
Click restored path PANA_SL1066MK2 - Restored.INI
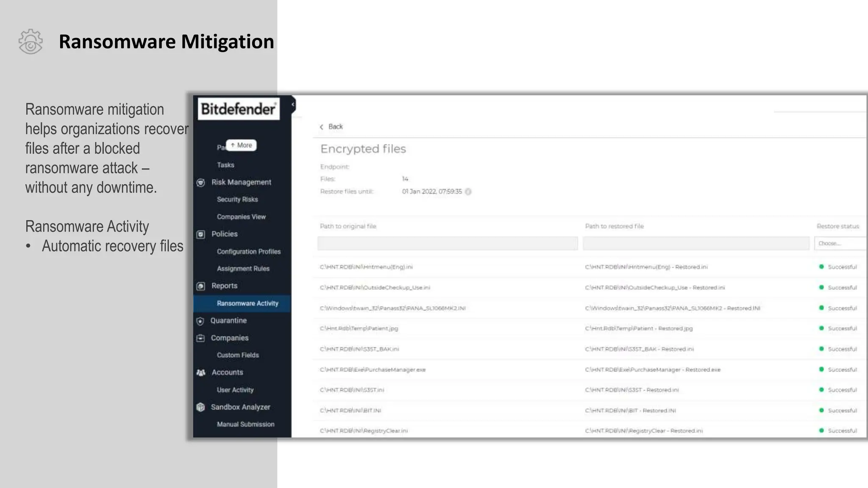(673, 308)
